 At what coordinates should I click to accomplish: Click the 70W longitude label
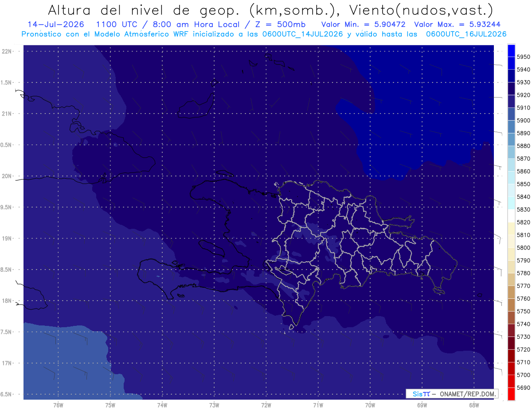coord(370,404)
